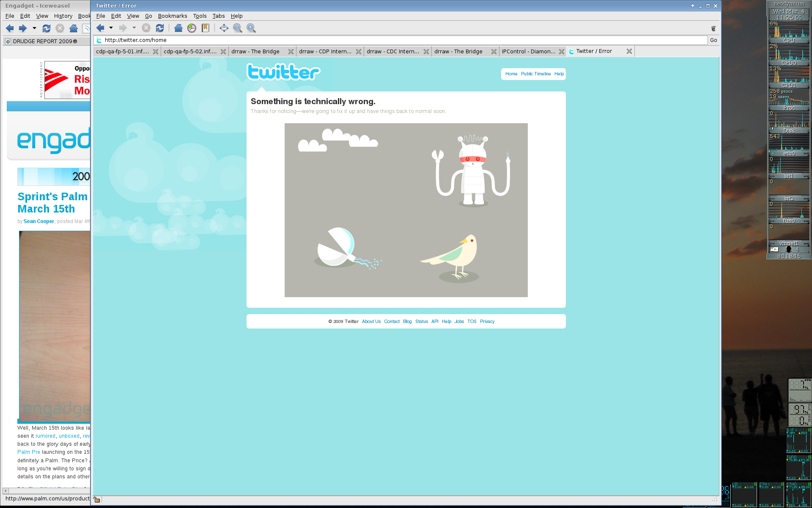Close the cdp-qa-fp-5-02.inf tab
Image resolution: width=812 pixels, height=508 pixels.
tap(223, 52)
